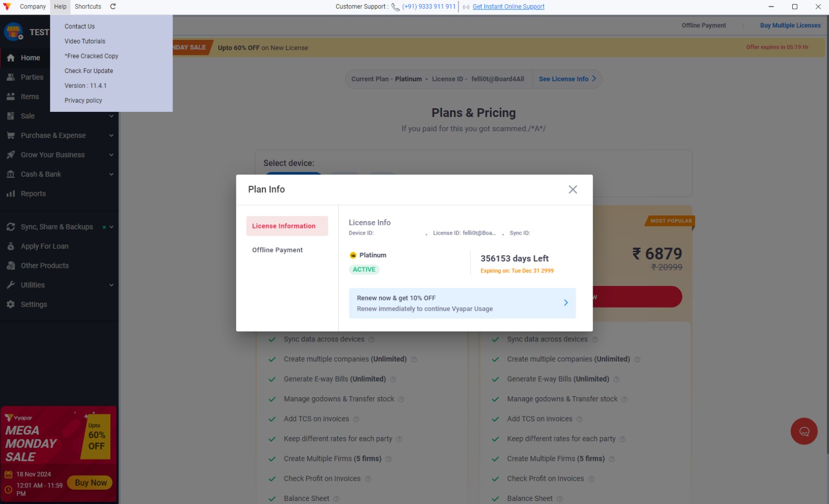This screenshot has width=829, height=504.
Task: Click Offline Payment in top bar
Action: point(704,25)
